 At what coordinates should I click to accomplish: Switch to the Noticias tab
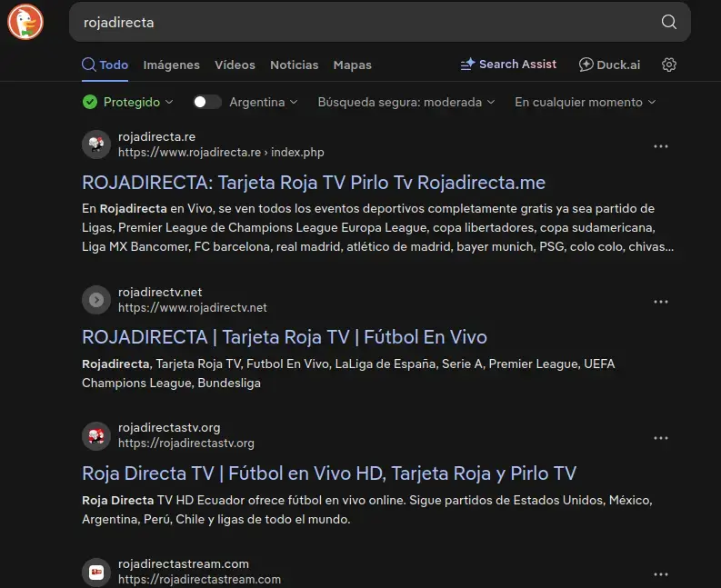point(295,65)
